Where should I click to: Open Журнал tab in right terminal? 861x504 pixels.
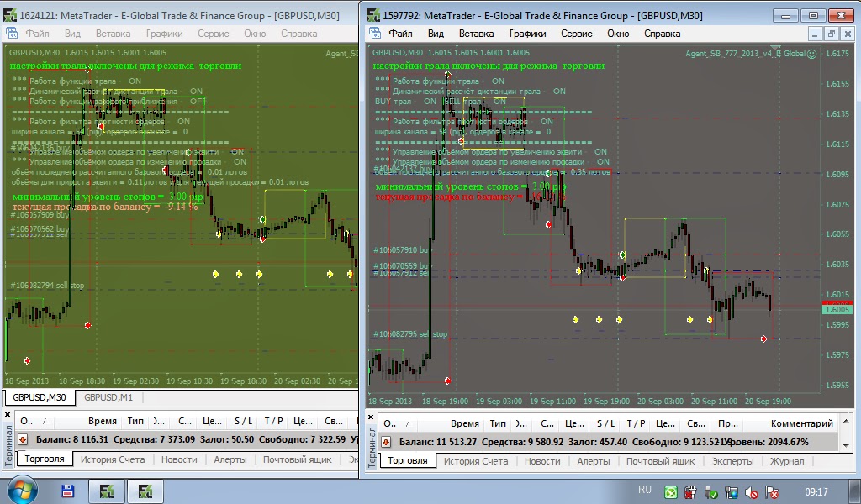787,461
